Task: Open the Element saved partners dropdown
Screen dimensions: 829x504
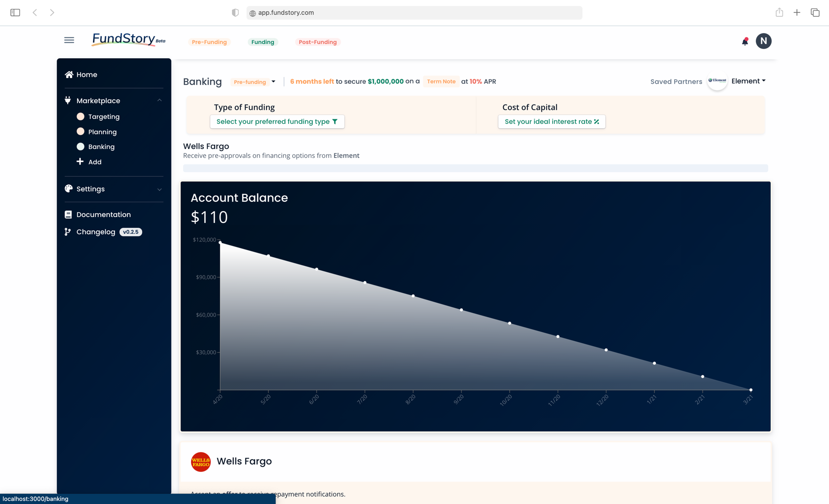Action: 748,81
